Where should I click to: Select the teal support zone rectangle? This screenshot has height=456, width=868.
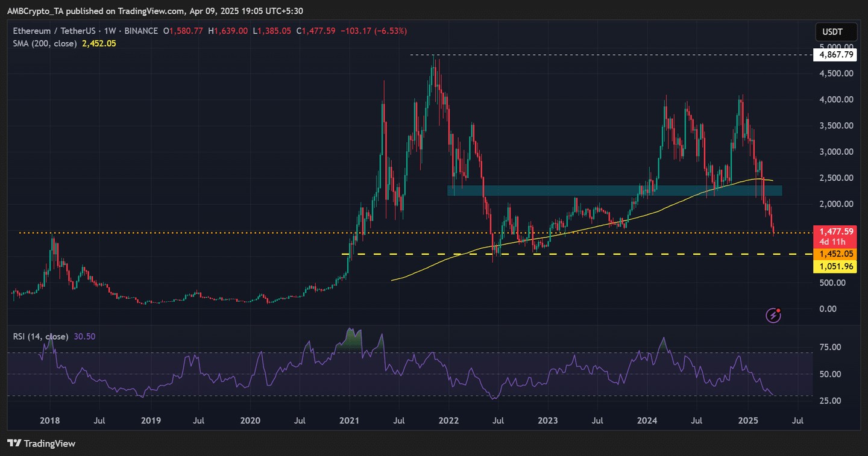614,190
